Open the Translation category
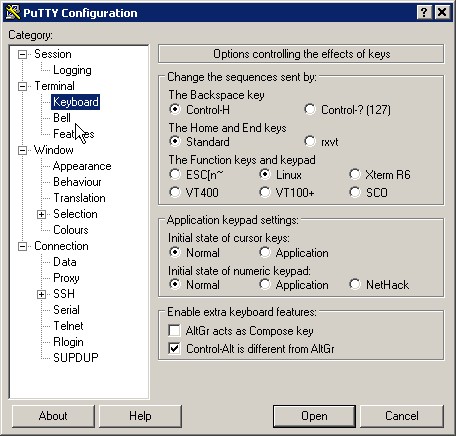 pyautogui.click(x=79, y=198)
